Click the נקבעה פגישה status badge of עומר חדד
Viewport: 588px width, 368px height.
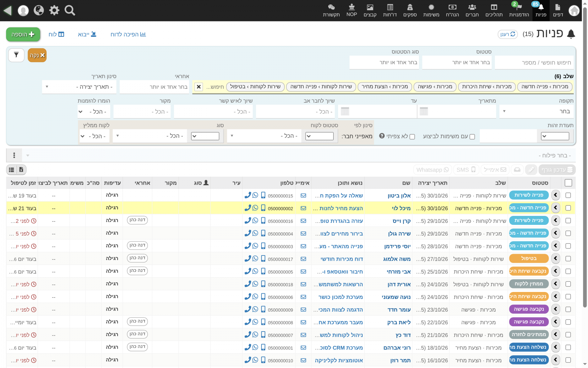[x=529, y=309]
